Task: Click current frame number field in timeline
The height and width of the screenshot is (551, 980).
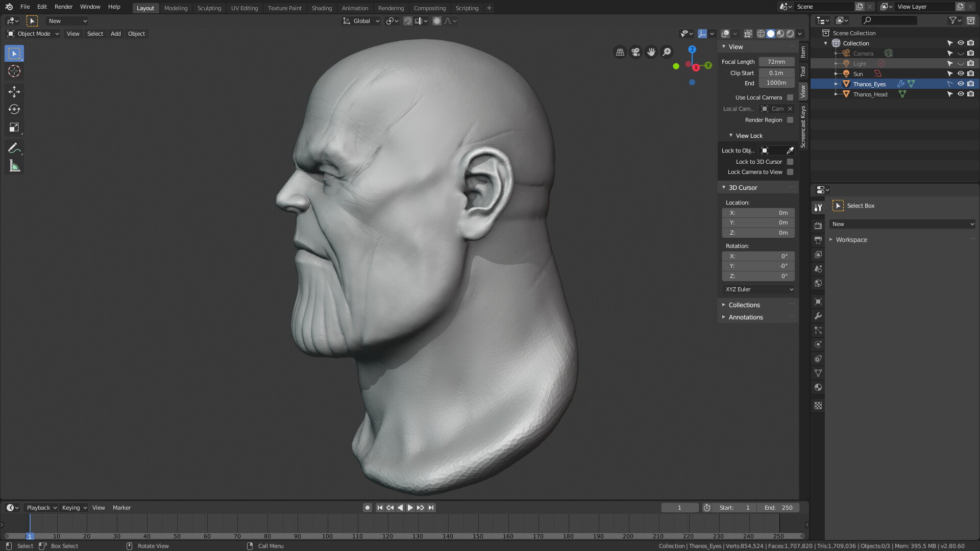Action: click(680, 508)
